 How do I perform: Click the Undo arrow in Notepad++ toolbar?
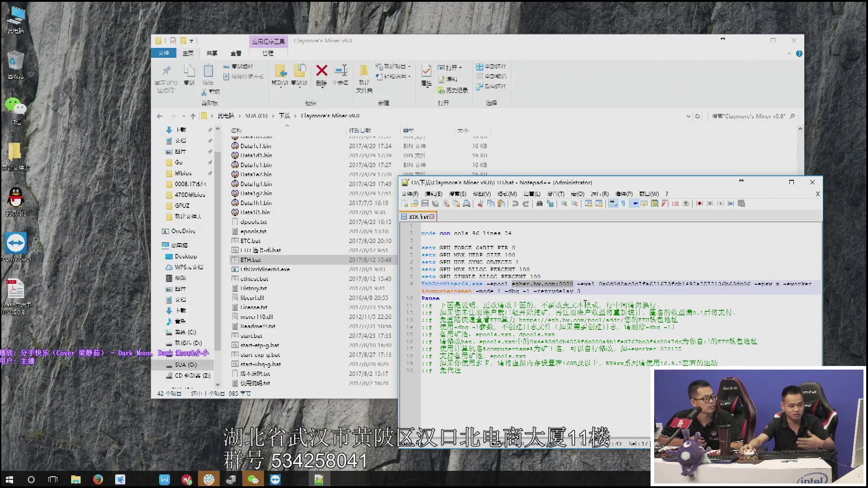click(x=515, y=204)
